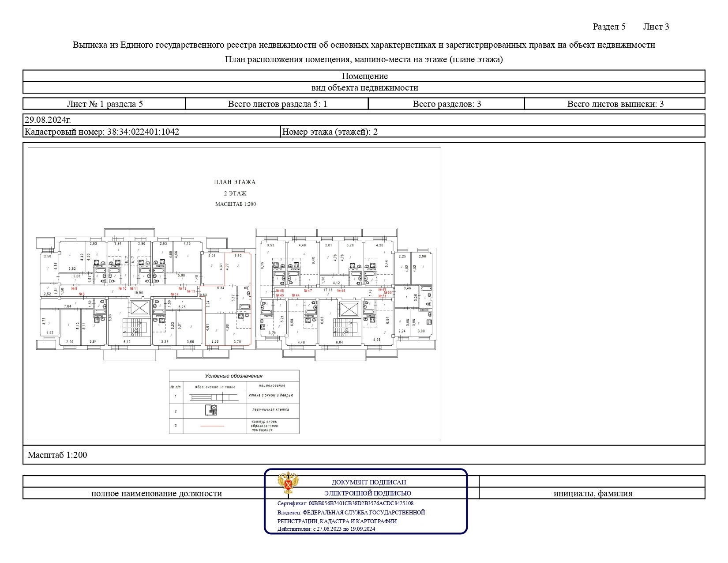Click the legend text 'стена с окном и дверью'

pos(272,395)
